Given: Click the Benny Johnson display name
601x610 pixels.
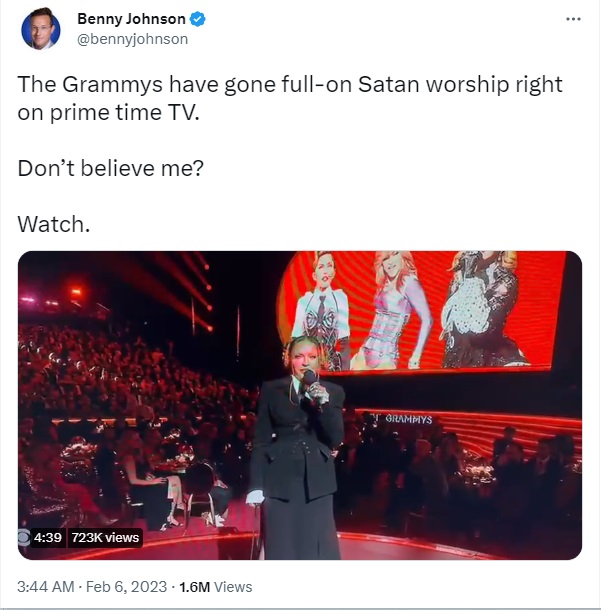Looking at the screenshot, I should coord(131,19).
